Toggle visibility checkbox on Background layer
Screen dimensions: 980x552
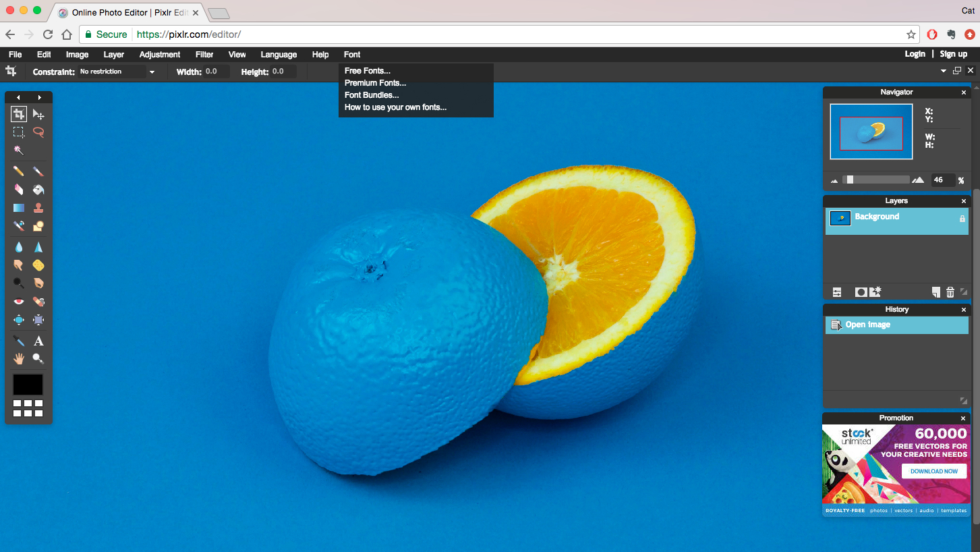840,218
